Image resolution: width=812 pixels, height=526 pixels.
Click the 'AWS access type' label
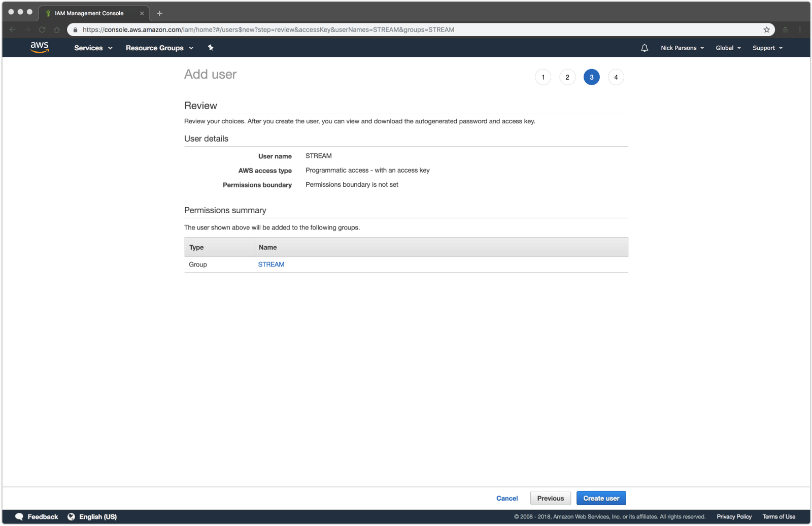pyautogui.click(x=265, y=171)
